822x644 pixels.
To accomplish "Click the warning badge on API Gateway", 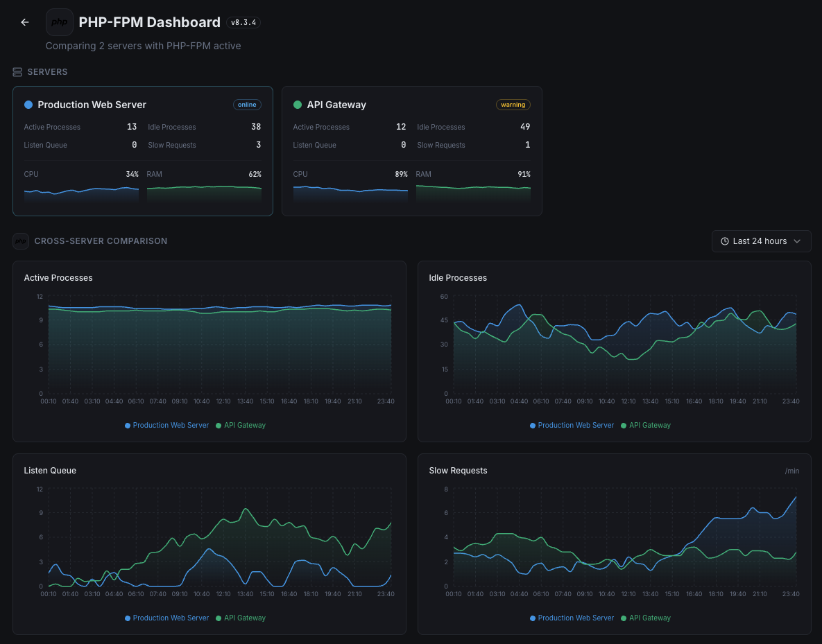I will pyautogui.click(x=513, y=105).
